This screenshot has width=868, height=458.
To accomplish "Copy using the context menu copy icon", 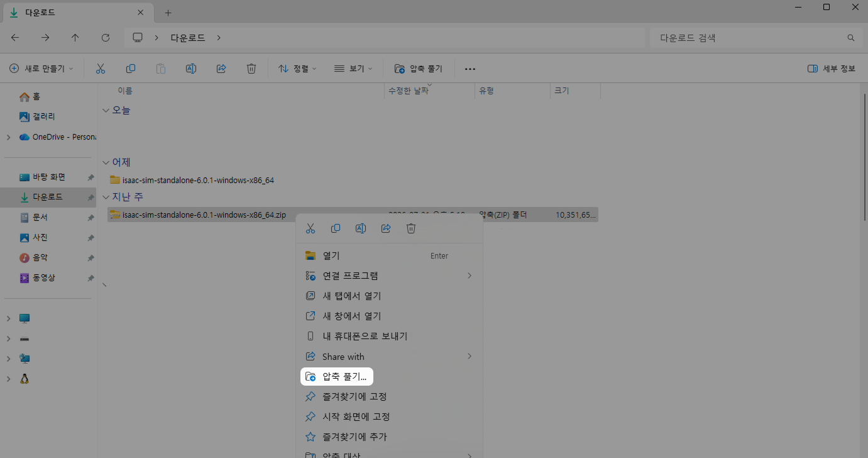I will coord(336,228).
